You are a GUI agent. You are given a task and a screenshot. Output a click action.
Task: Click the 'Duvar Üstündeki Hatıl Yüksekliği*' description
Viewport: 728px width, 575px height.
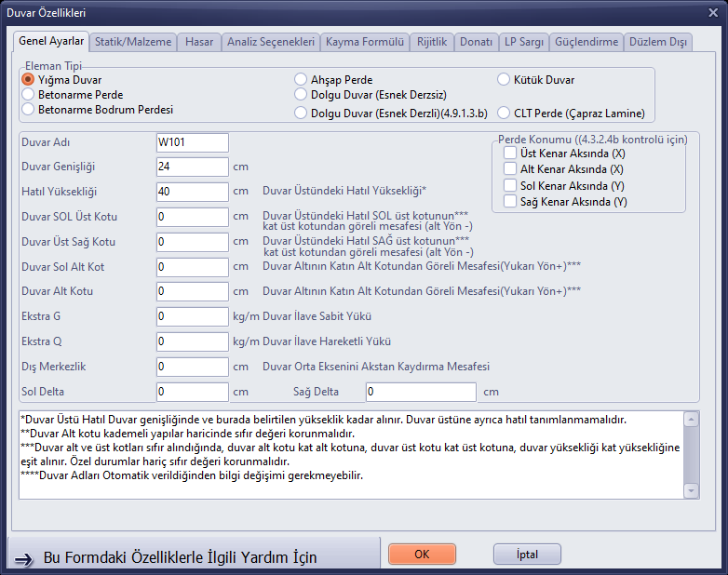344,191
